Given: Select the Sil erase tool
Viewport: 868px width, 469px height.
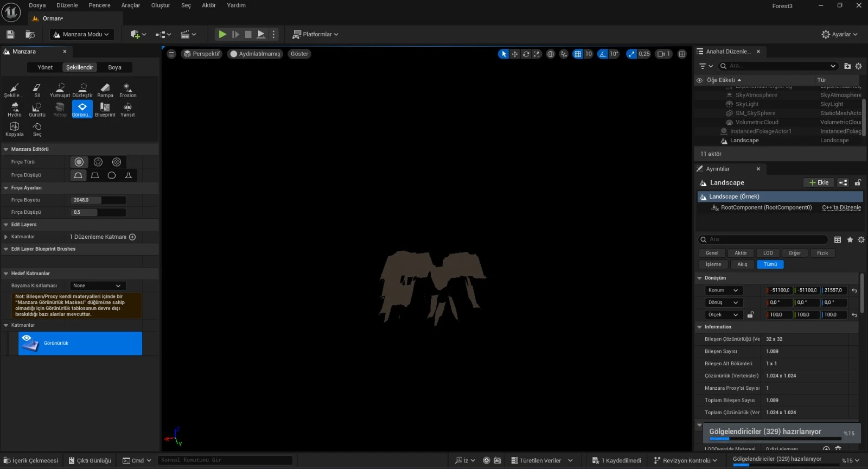Looking at the screenshot, I should pos(37,90).
